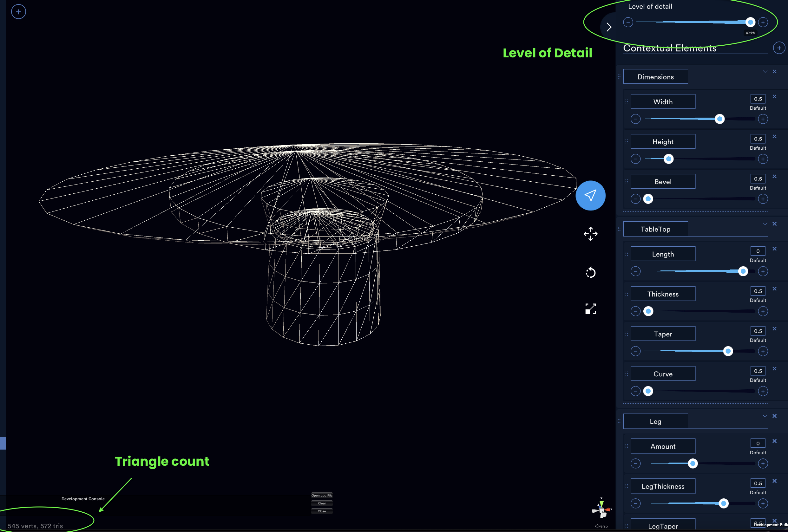Increase Height using its plus stepper

(x=763, y=159)
